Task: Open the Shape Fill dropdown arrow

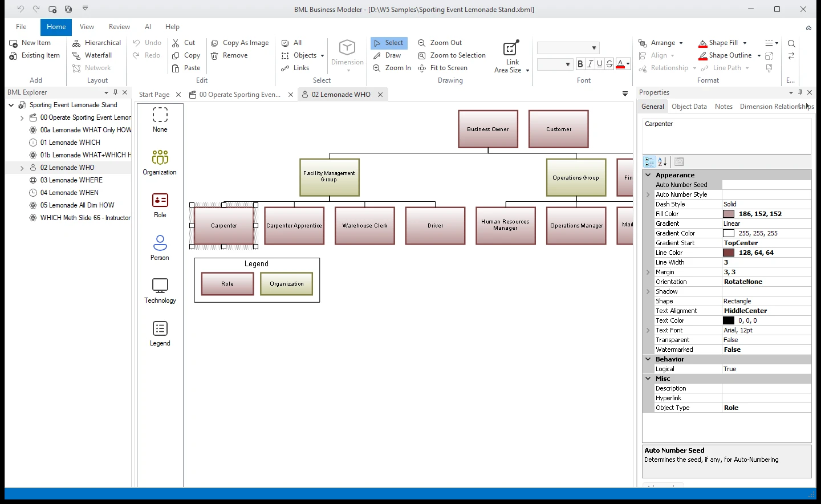Action: point(745,43)
